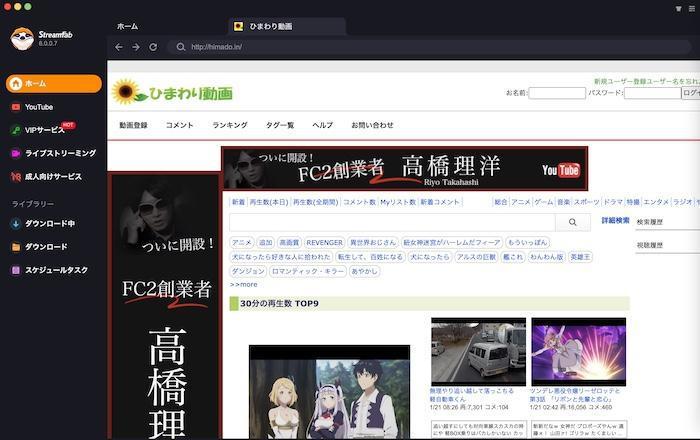Open 成人向けサービス section
The image size is (700, 440).
tap(54, 177)
